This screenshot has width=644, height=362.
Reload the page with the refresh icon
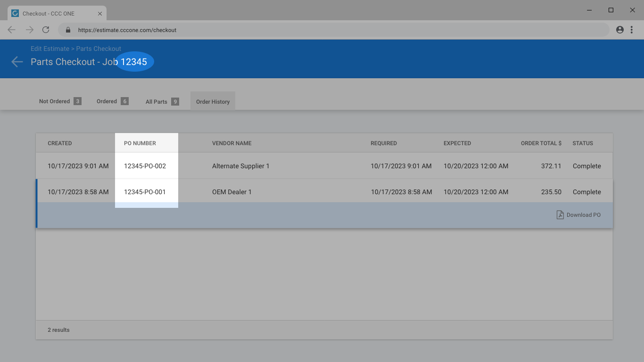click(x=46, y=30)
